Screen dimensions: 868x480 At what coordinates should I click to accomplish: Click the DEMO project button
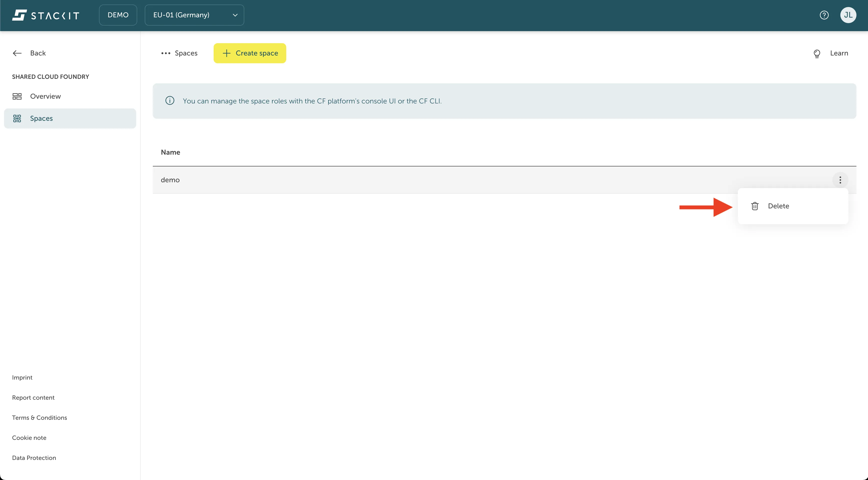coord(118,15)
